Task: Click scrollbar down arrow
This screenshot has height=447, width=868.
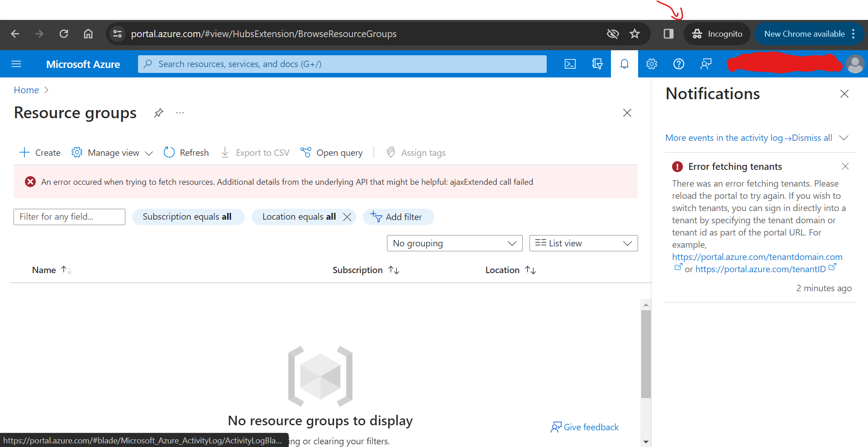Action: pos(646,442)
